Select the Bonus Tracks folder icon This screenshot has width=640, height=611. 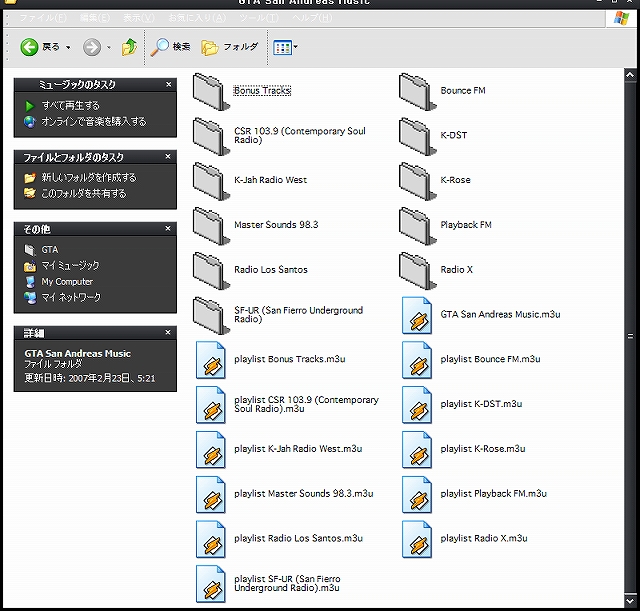[211, 91]
